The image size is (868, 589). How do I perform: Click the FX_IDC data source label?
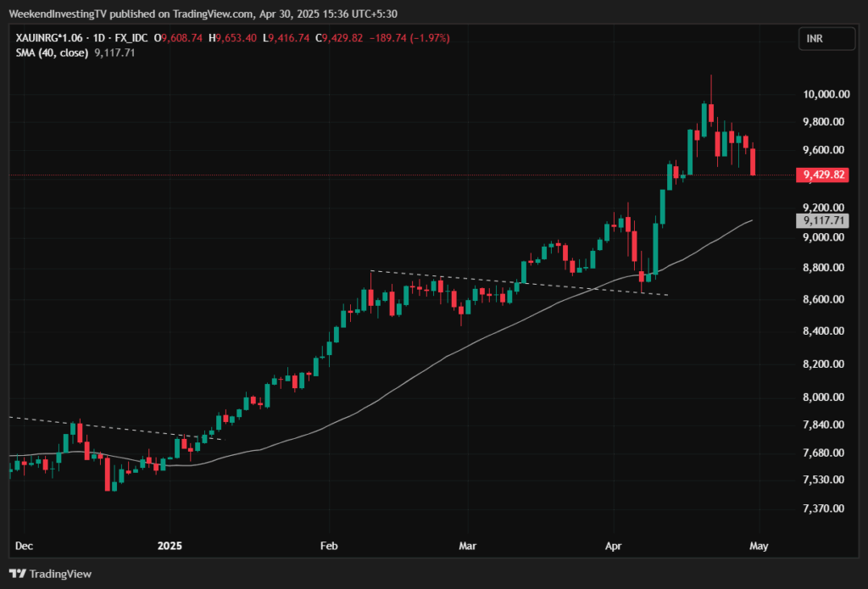(x=130, y=39)
